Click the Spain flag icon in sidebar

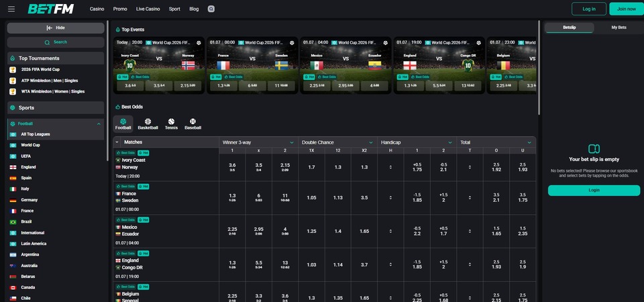coord(13,179)
